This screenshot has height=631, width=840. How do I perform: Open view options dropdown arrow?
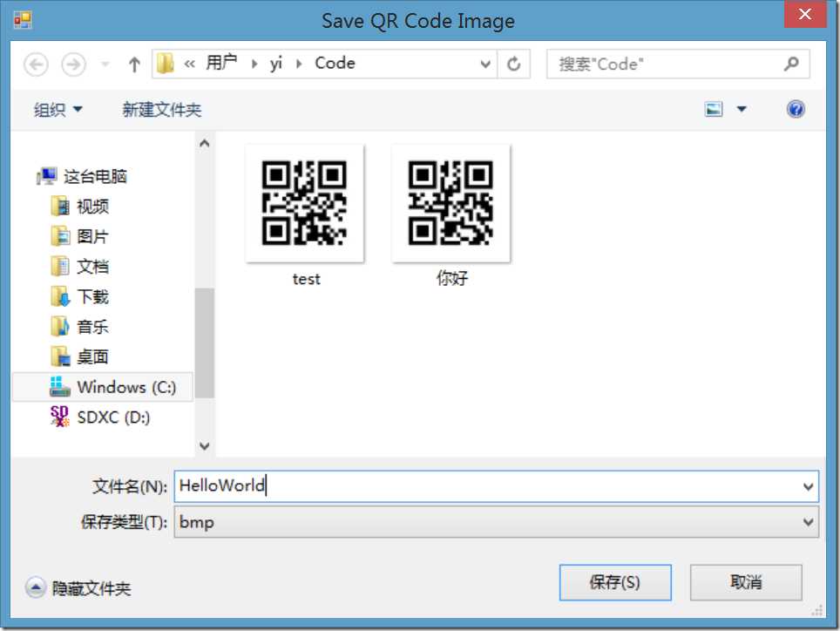[x=742, y=109]
